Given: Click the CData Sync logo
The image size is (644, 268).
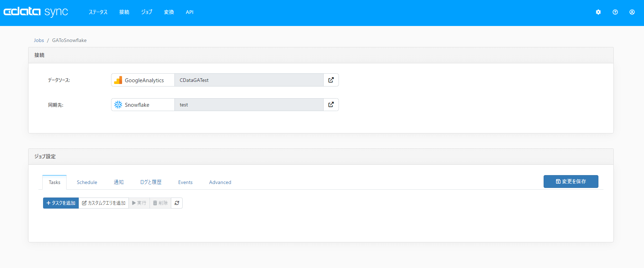Looking at the screenshot, I should pyautogui.click(x=36, y=12).
